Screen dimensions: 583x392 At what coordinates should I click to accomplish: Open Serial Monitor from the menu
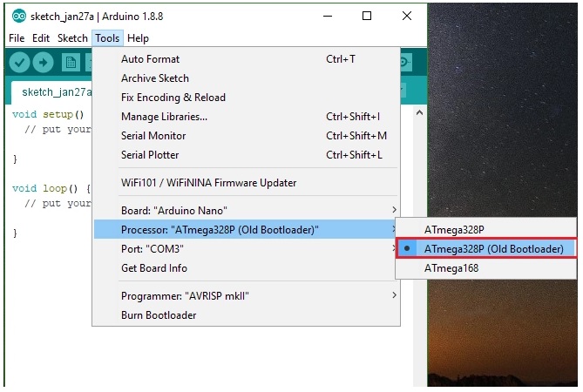(153, 136)
